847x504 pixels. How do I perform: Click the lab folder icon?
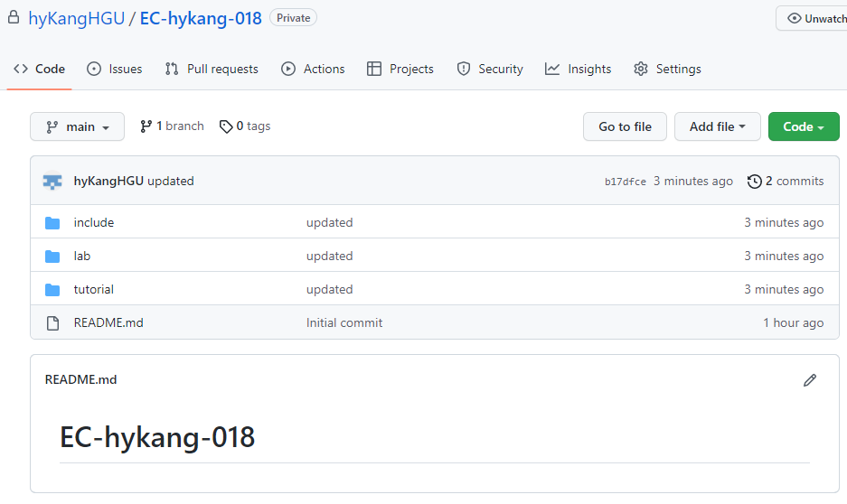click(x=52, y=257)
